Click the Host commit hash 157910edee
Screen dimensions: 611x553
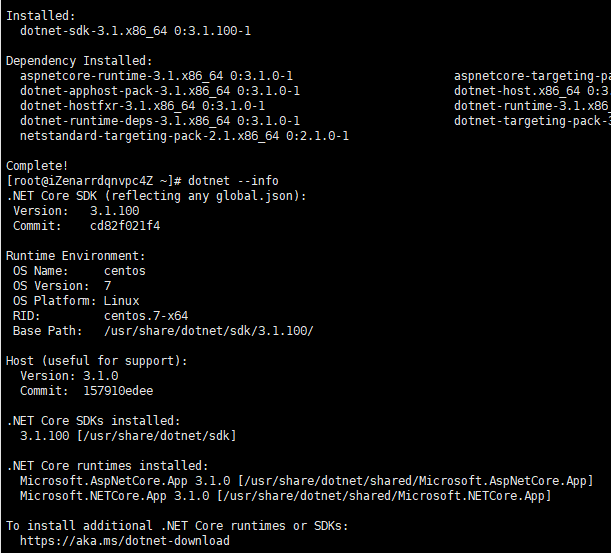pyautogui.click(x=118, y=391)
